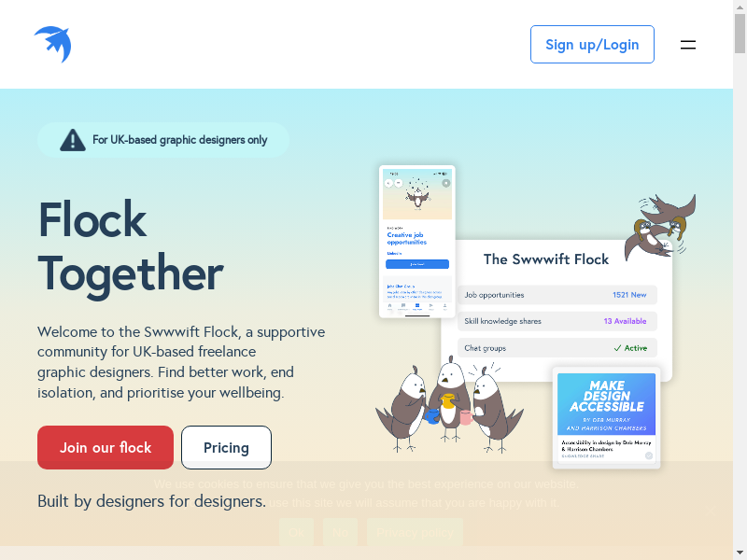Select the Skill knowledge shares row

tap(557, 321)
